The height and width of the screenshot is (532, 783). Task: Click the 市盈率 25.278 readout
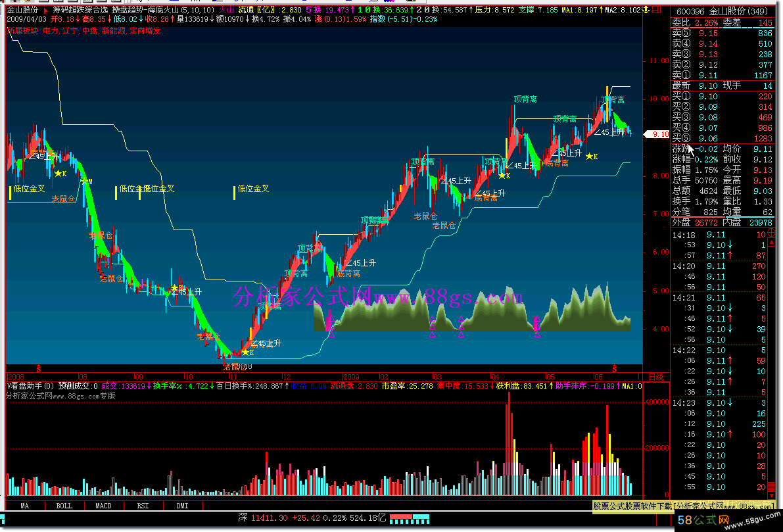click(x=408, y=385)
